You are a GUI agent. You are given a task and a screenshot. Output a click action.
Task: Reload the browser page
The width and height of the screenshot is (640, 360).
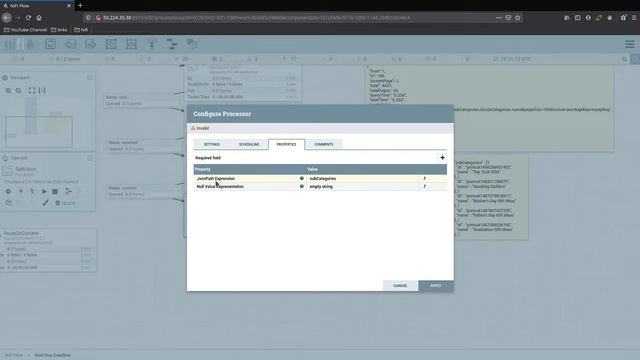(28, 18)
